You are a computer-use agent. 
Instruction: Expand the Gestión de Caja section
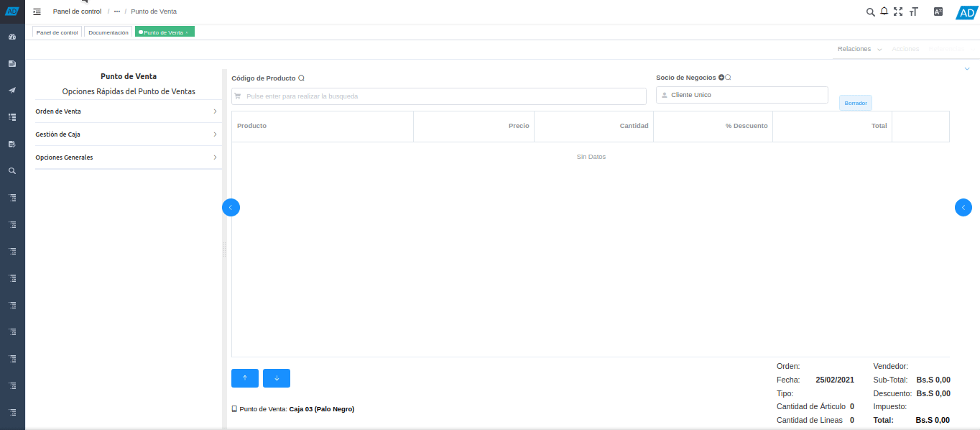coord(128,134)
